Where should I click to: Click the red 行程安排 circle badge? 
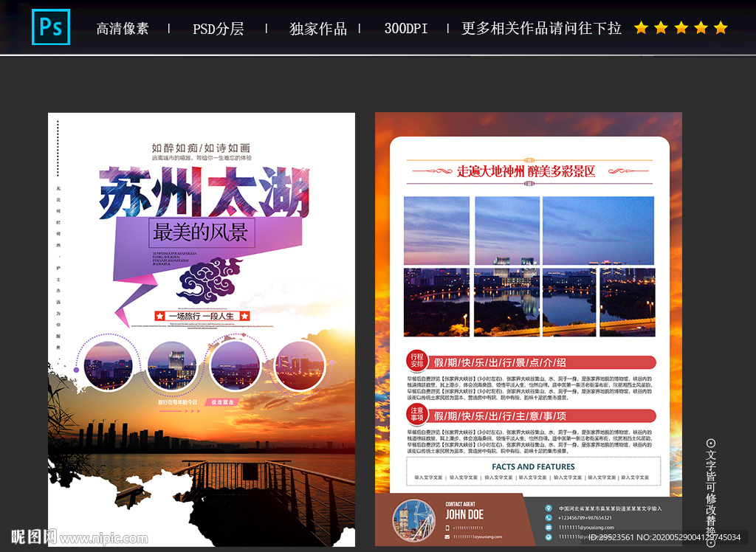417,361
